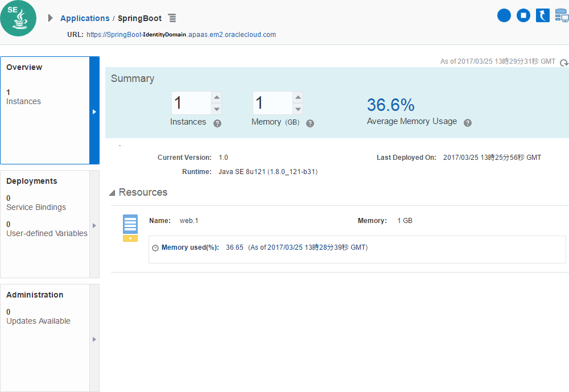Open help for Memory (GB)

tap(310, 123)
